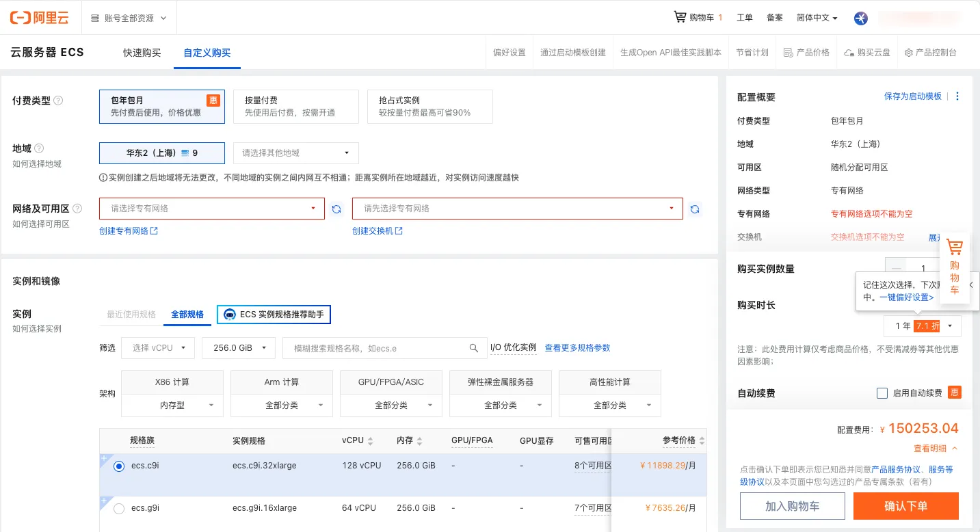Click the floating 购物车 side button
The height and width of the screenshot is (532, 980).
[x=955, y=267]
